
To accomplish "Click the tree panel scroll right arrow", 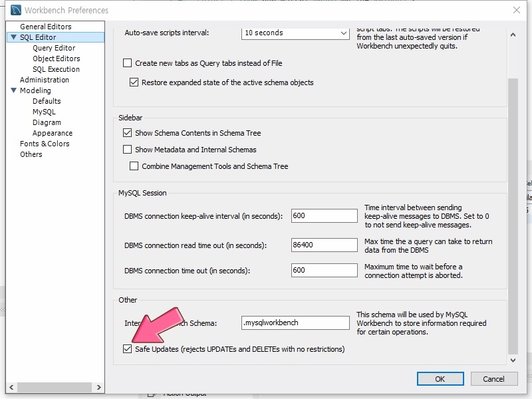I will (x=98, y=387).
